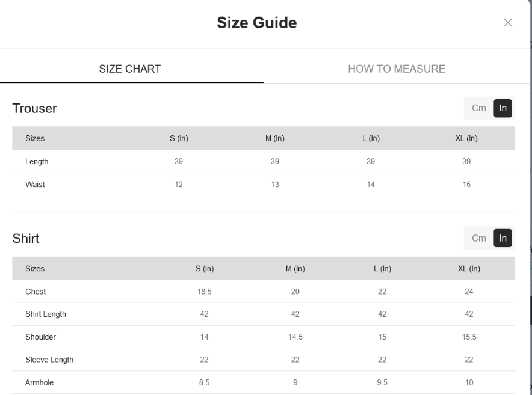Click the Sleeve Length row label

click(x=49, y=360)
